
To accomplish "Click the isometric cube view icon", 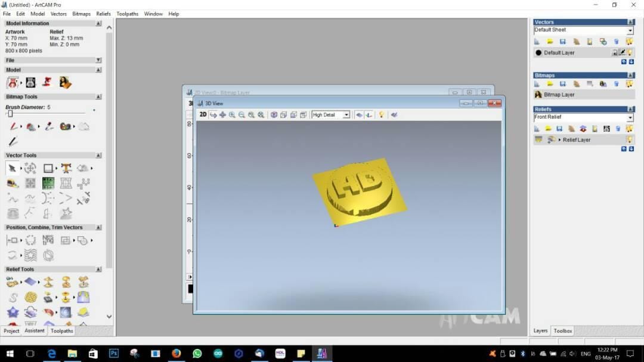I will [274, 115].
